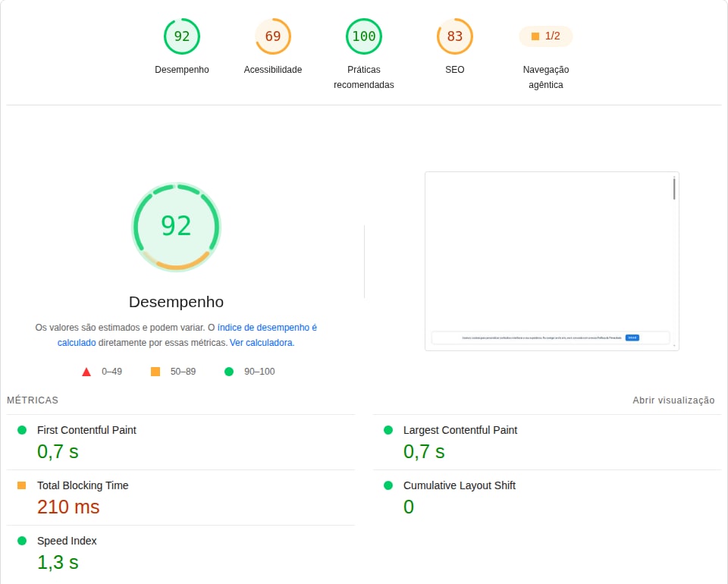Click orange square beside Total Blocking Time
The height and width of the screenshot is (584, 728).
(x=21, y=485)
